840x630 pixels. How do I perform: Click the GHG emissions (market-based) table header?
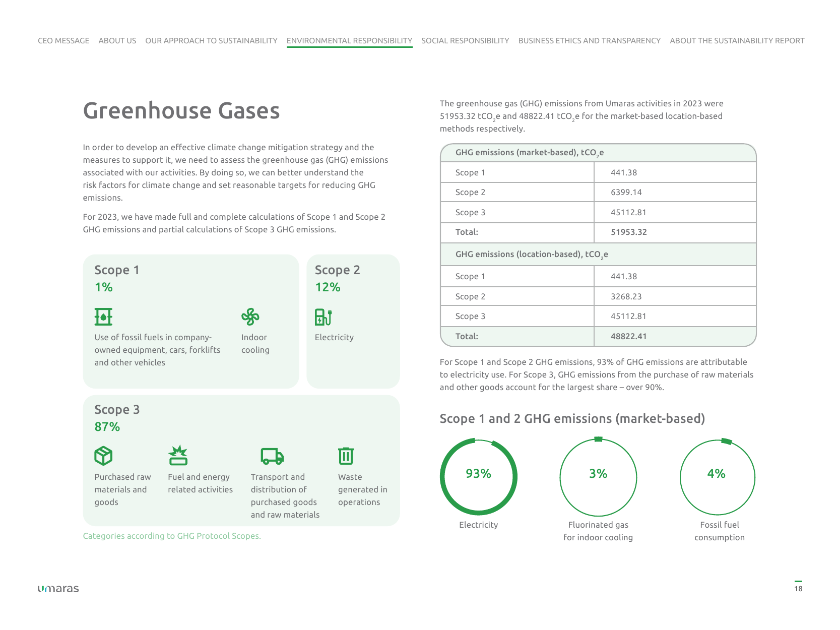(x=598, y=153)
